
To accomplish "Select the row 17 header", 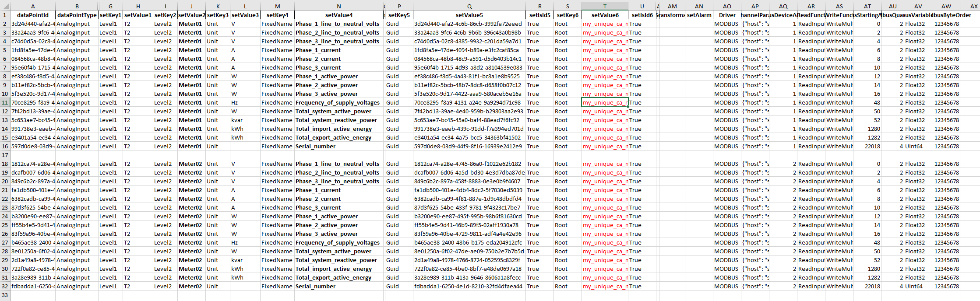I will coord(5,155).
